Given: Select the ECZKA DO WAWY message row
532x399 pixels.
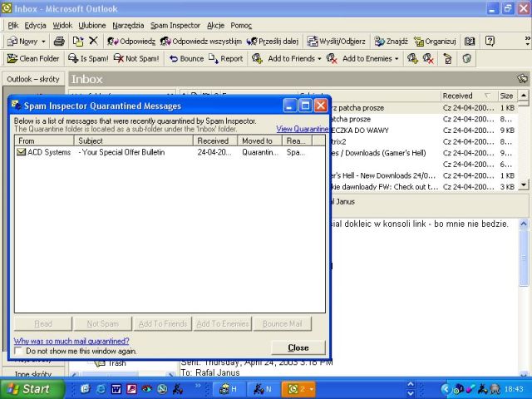Looking at the screenshot, I should 424,131.
